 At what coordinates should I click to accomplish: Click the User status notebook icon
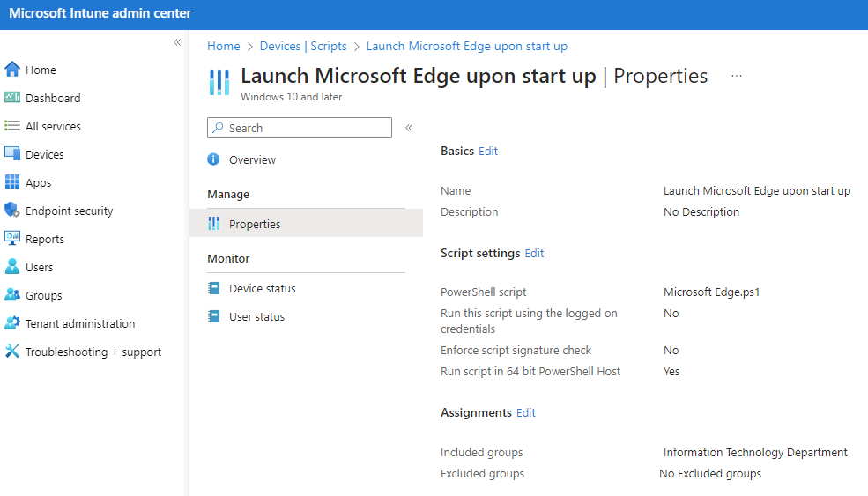click(213, 316)
